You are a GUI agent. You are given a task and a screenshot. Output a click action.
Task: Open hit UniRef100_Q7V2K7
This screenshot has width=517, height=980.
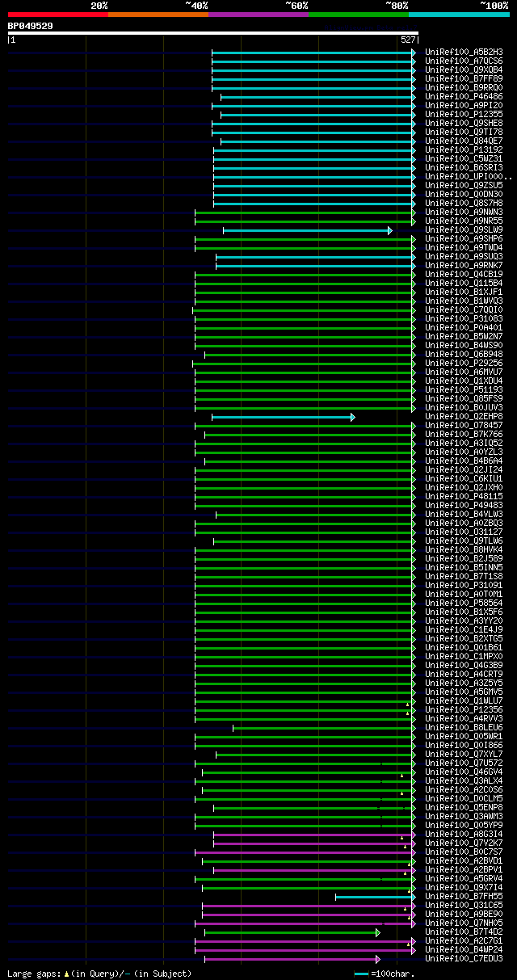coord(464,843)
